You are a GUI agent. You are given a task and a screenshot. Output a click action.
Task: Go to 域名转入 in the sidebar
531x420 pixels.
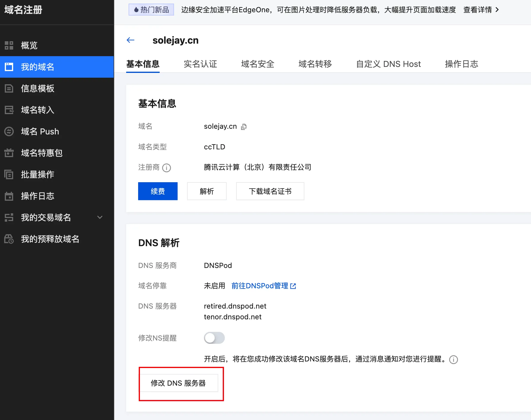pos(37,110)
